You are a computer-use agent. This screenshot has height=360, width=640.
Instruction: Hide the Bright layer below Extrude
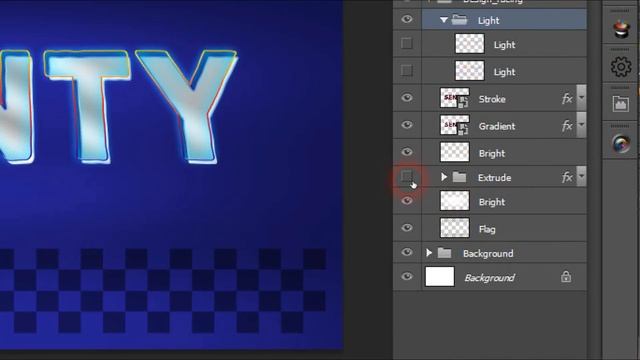tap(407, 201)
